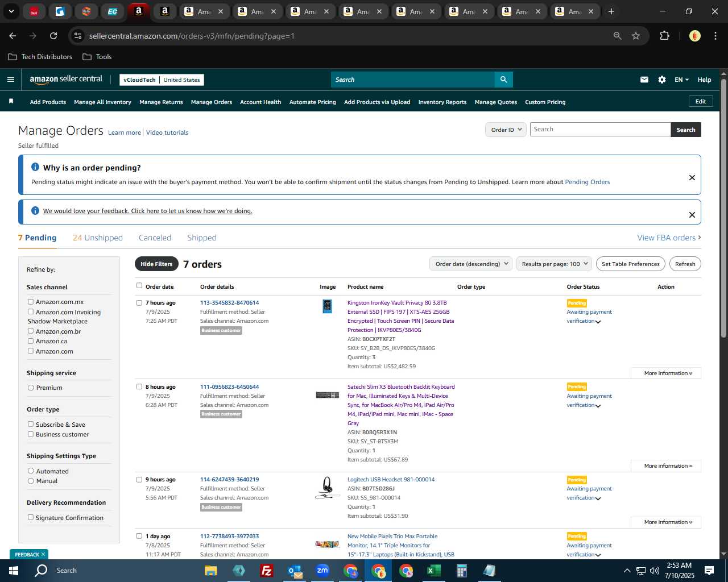
Task: Open the Windows notification center icon
Action: pyautogui.click(x=709, y=571)
